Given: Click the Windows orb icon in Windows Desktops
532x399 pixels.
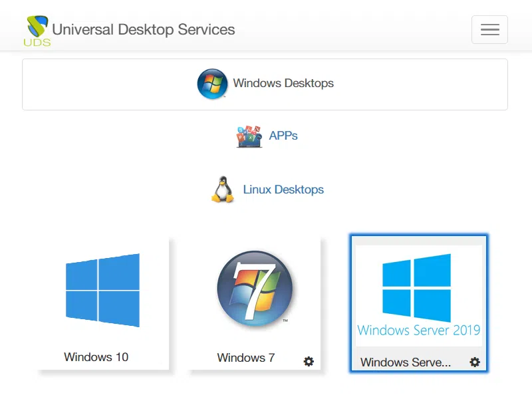Looking at the screenshot, I should tap(212, 84).
